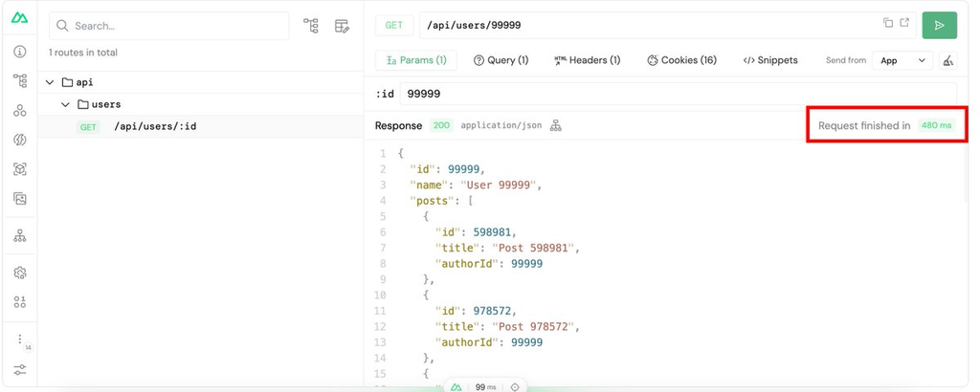Edit the :id parameter value 99999

(679, 94)
